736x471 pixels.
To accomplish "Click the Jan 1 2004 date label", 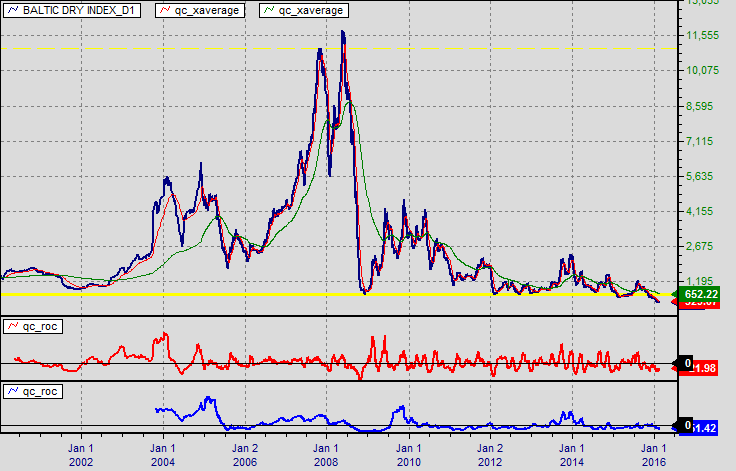I will (163, 455).
